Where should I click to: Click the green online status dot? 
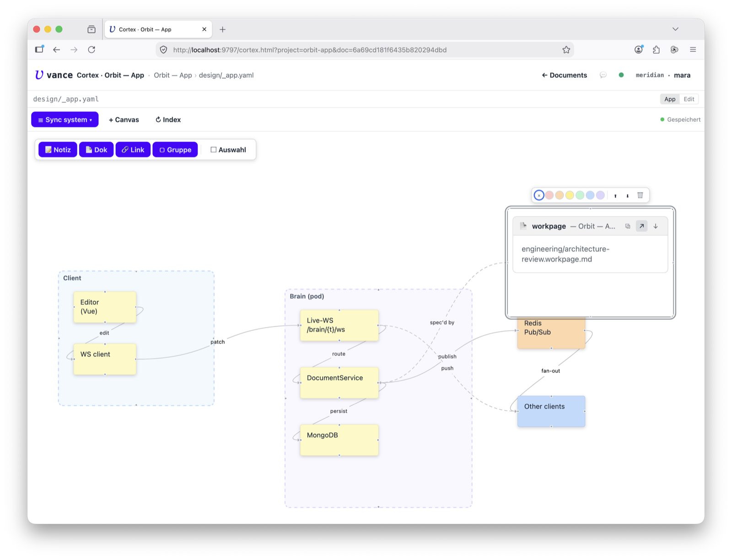(x=621, y=75)
